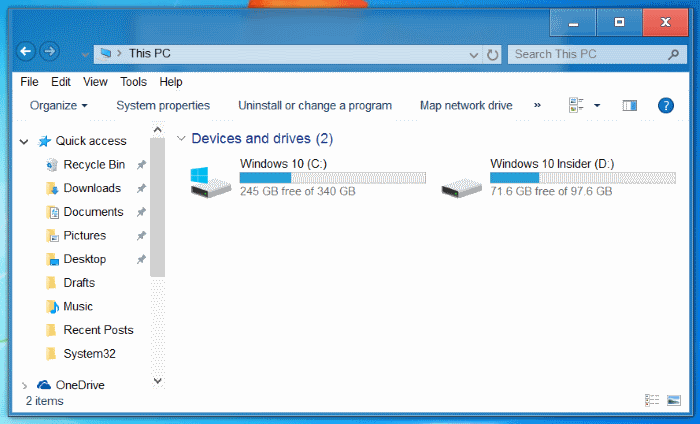700x424 pixels.
Task: Click the pin icon next to Downloads
Action: pos(141,189)
